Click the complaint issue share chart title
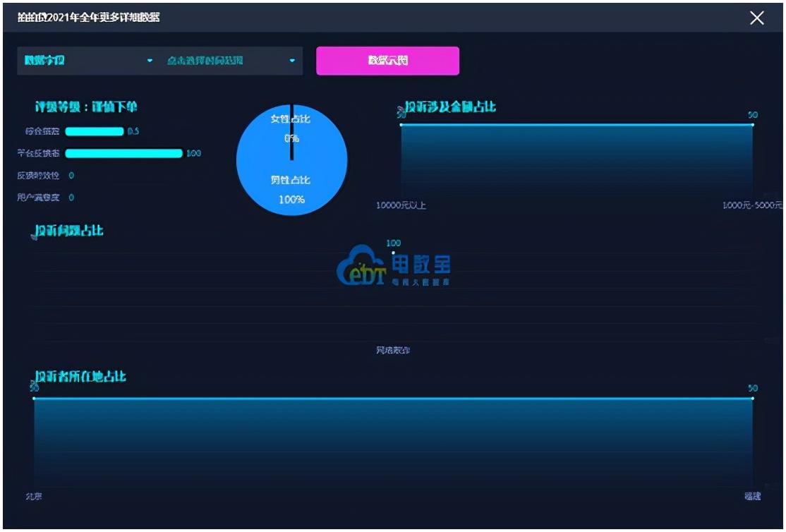 [69, 231]
